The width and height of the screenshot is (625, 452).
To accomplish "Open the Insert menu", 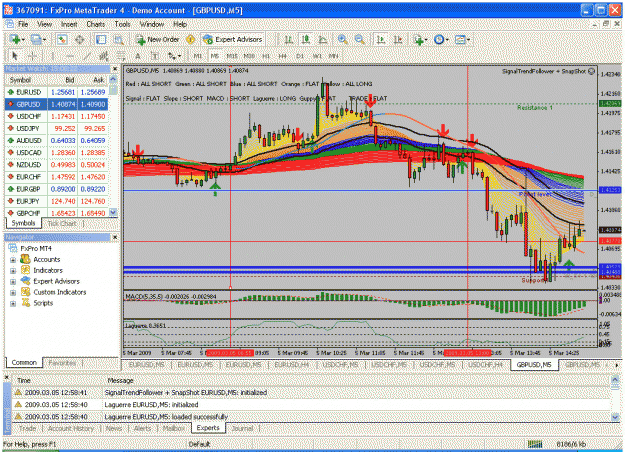I will tap(69, 24).
